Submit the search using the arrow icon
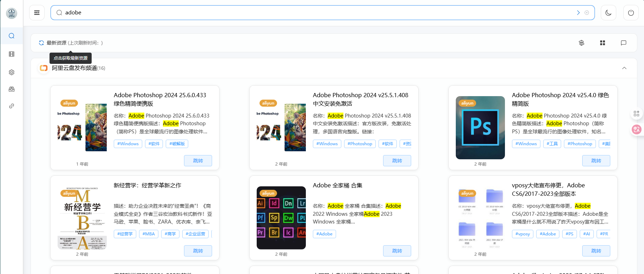The width and height of the screenshot is (644, 274). click(578, 13)
